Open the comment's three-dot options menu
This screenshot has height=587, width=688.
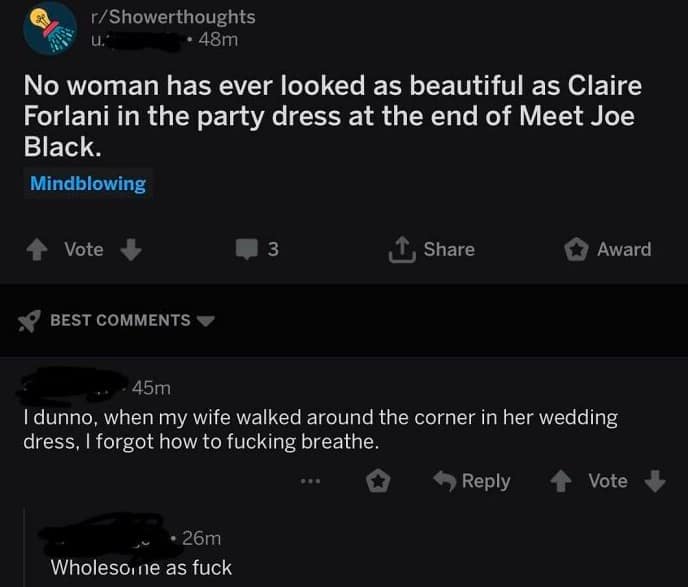[312, 481]
